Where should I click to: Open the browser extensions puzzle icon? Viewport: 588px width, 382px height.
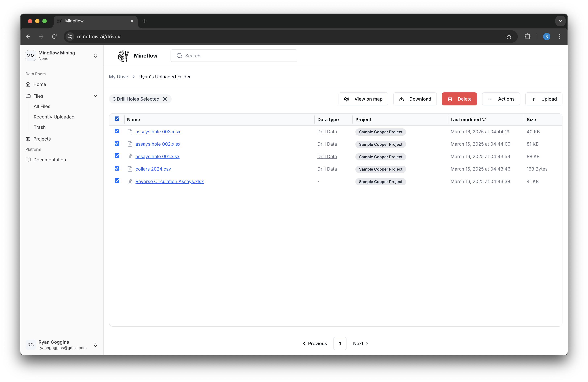527,37
